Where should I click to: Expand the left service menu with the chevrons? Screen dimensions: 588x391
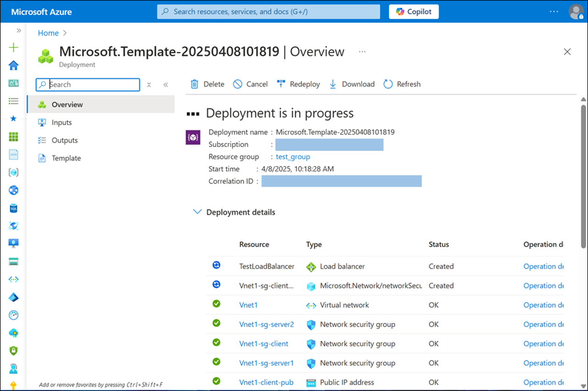click(x=166, y=85)
